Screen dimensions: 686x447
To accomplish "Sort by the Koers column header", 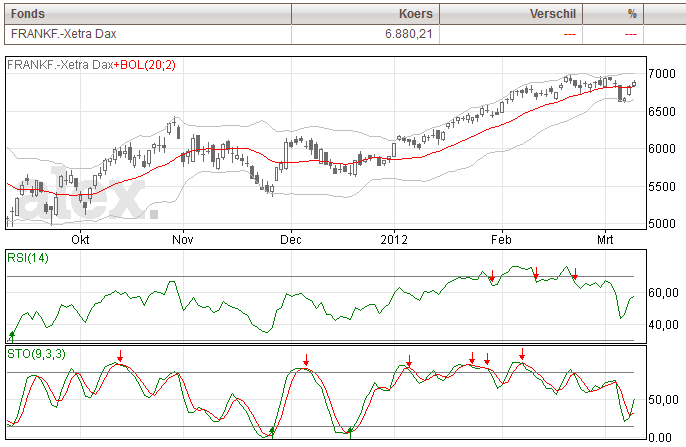I will (365, 14).
